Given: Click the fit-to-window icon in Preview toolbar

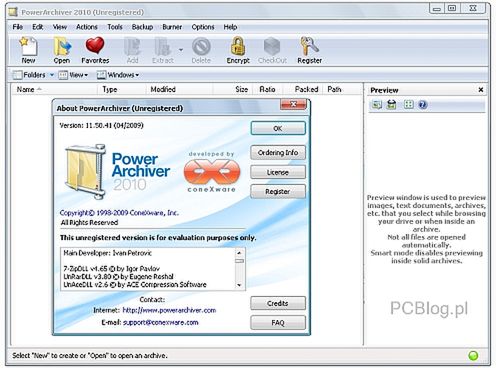Looking at the screenshot, I should (408, 105).
